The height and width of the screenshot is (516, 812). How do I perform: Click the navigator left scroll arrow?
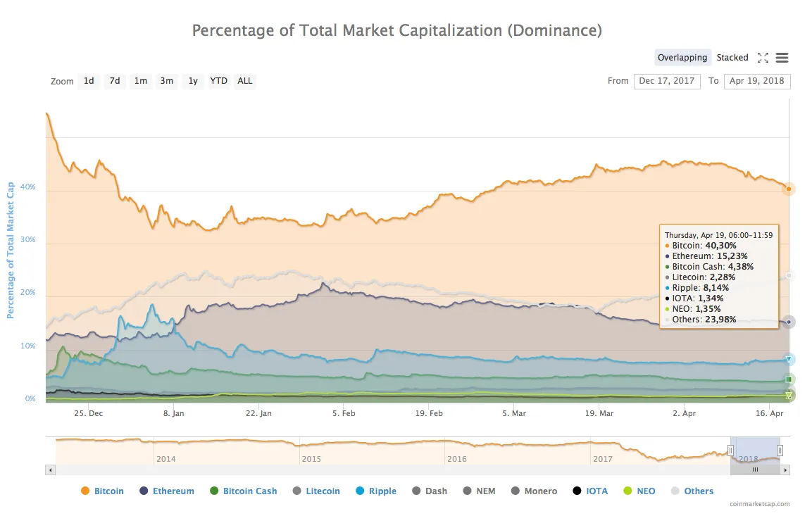pos(50,470)
